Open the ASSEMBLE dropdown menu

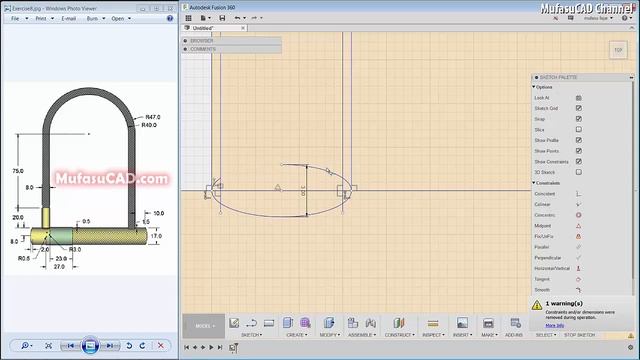click(x=362, y=335)
